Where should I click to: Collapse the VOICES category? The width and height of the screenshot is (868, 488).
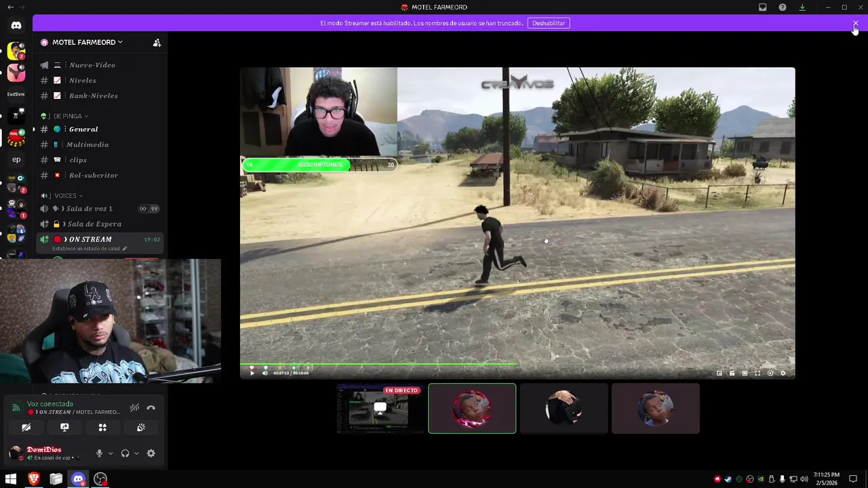click(62, 196)
